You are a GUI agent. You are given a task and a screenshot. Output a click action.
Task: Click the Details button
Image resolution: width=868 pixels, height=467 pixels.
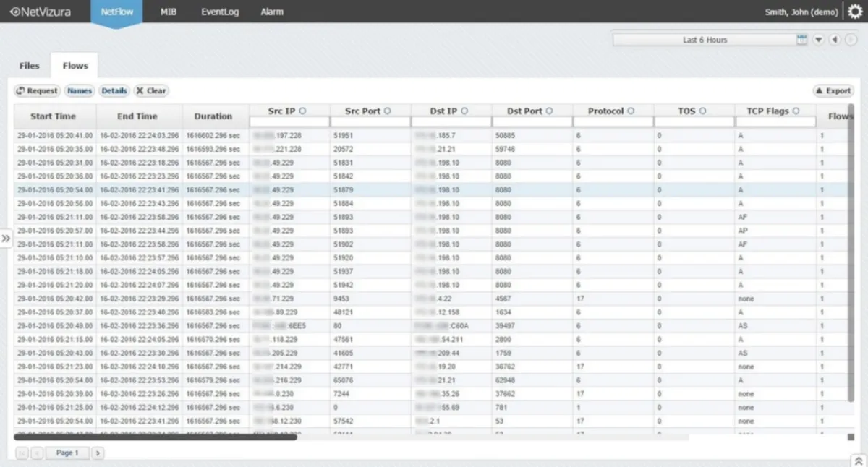click(114, 91)
